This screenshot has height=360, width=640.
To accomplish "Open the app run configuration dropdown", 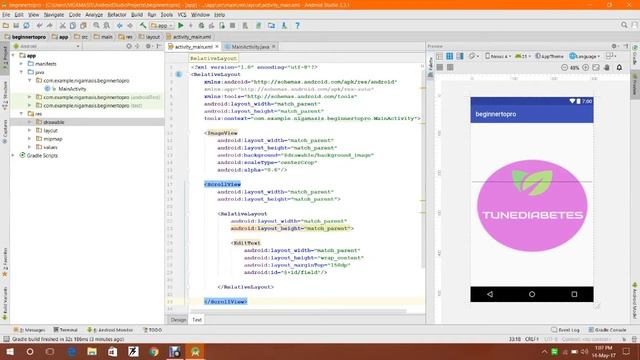I will tap(162, 25).
